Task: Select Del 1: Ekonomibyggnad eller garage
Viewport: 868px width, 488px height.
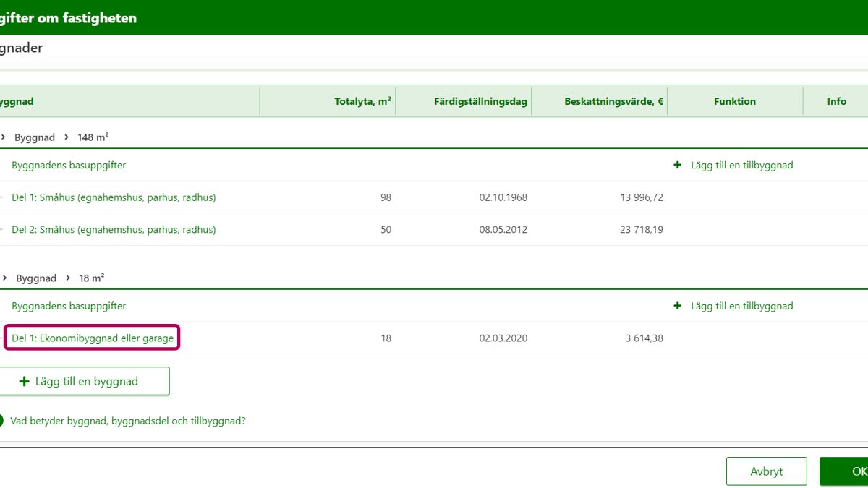Action: (x=93, y=338)
